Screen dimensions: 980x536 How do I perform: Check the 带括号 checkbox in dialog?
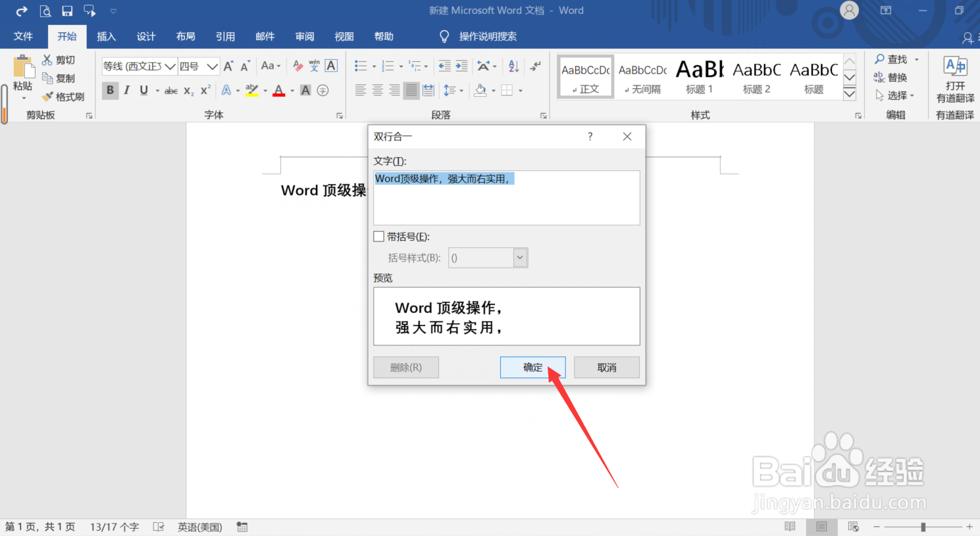pos(379,237)
